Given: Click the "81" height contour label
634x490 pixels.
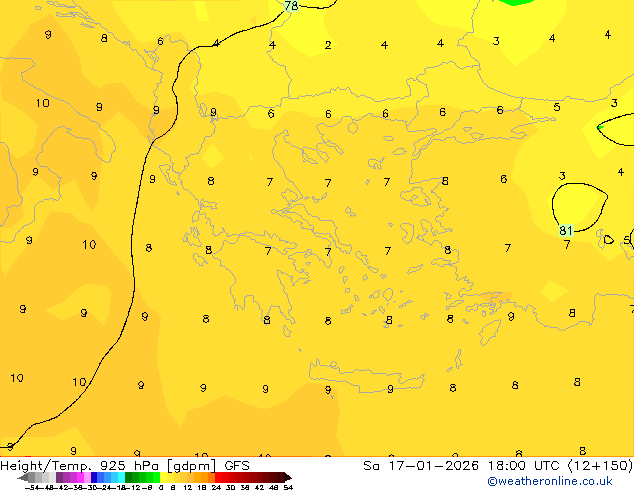Looking at the screenshot, I should click(566, 230).
